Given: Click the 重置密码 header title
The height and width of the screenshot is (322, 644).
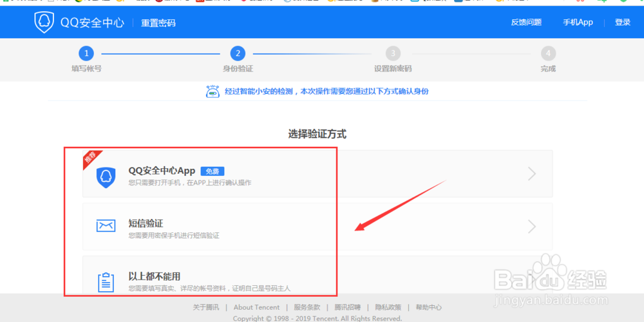Looking at the screenshot, I should pyautogui.click(x=158, y=23).
